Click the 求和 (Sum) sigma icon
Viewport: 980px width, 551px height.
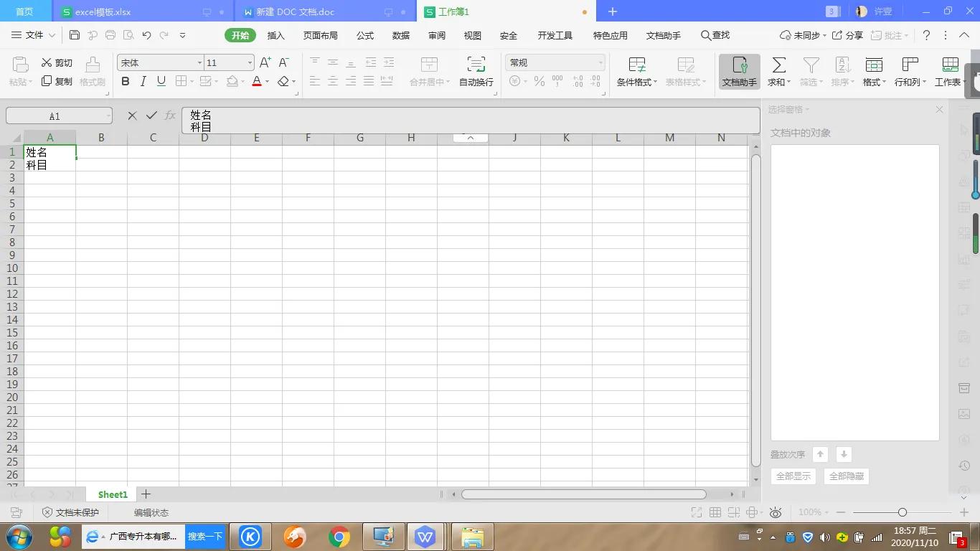[x=778, y=65]
